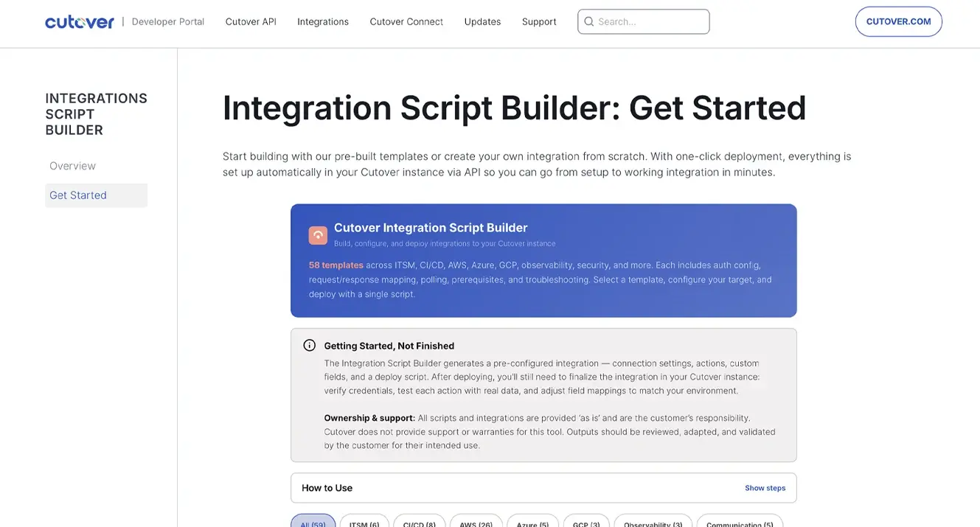
Task: Open the Overview sidebar page
Action: coord(72,166)
